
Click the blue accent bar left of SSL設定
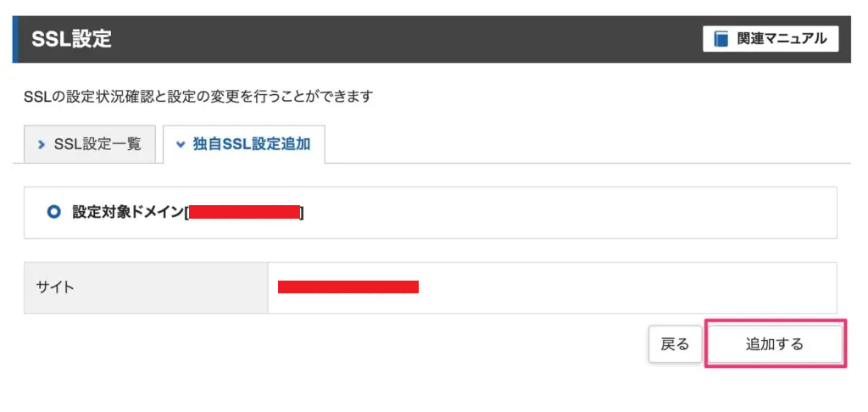pyautogui.click(x=15, y=39)
